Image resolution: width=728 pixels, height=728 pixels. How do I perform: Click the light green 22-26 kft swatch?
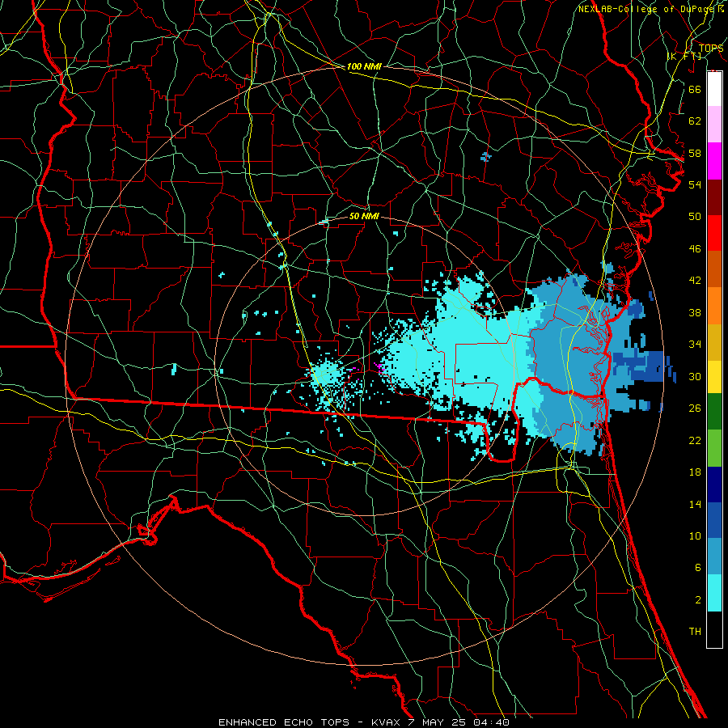coord(714,448)
